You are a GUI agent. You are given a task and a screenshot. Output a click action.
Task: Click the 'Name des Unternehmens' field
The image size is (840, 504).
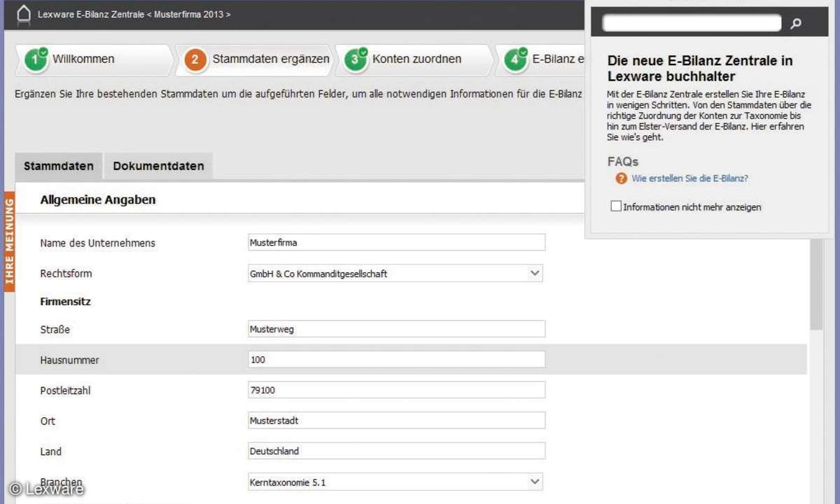pos(396,242)
